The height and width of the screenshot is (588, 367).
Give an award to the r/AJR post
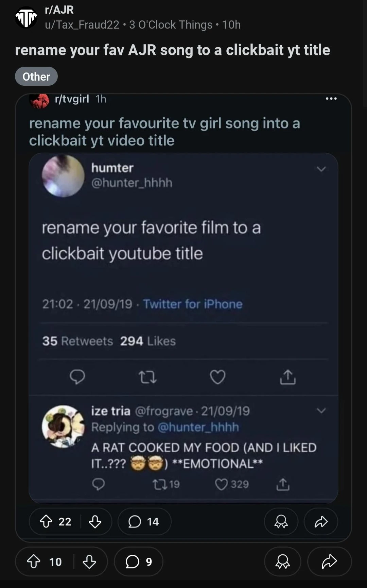(282, 561)
